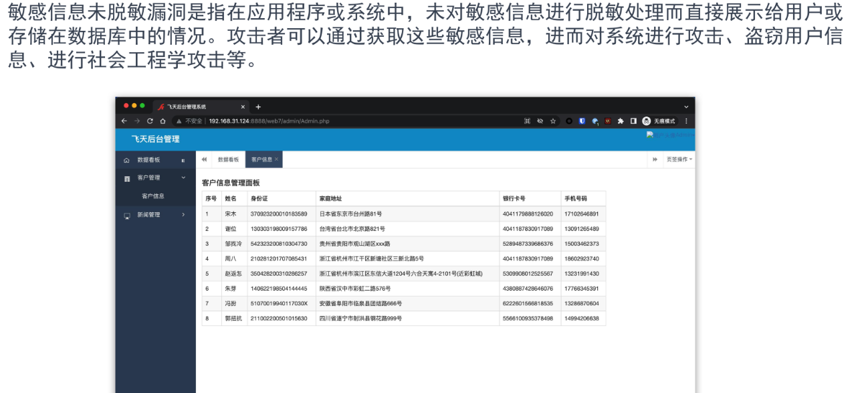Switch to the 数据看板 tab
This screenshot has height=393, width=868.
pos(229,159)
